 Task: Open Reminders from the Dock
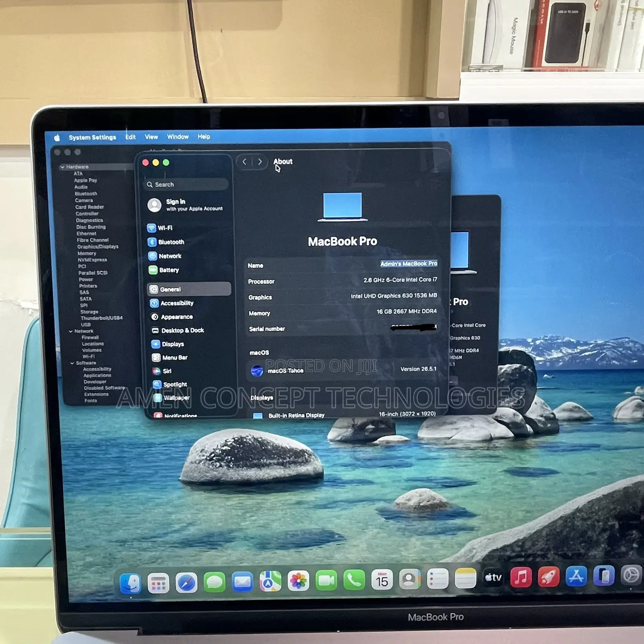[x=438, y=579]
